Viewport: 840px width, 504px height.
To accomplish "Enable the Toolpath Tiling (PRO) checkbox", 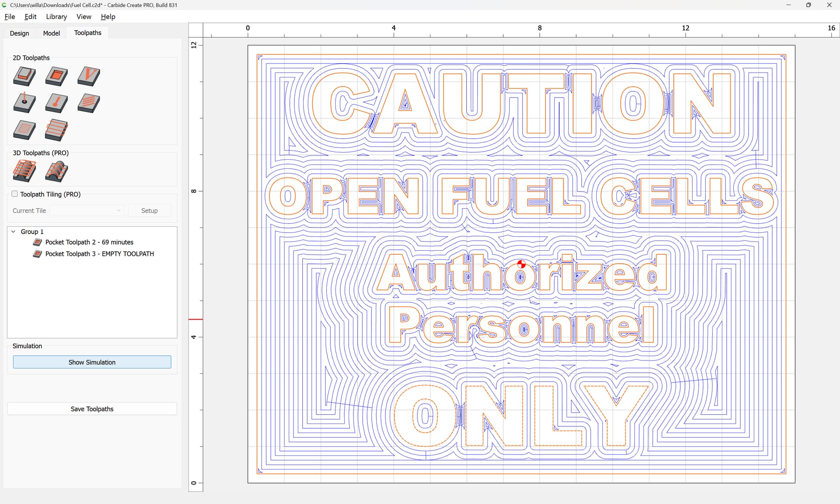I will point(14,194).
